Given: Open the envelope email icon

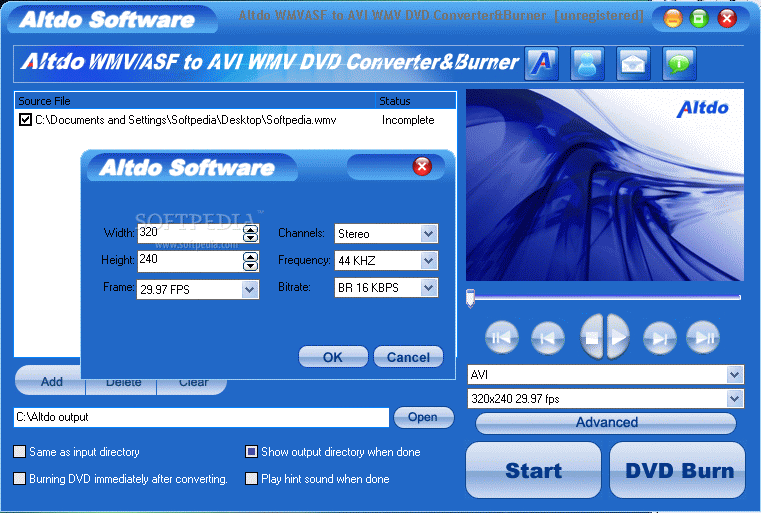Looking at the screenshot, I should [x=633, y=64].
